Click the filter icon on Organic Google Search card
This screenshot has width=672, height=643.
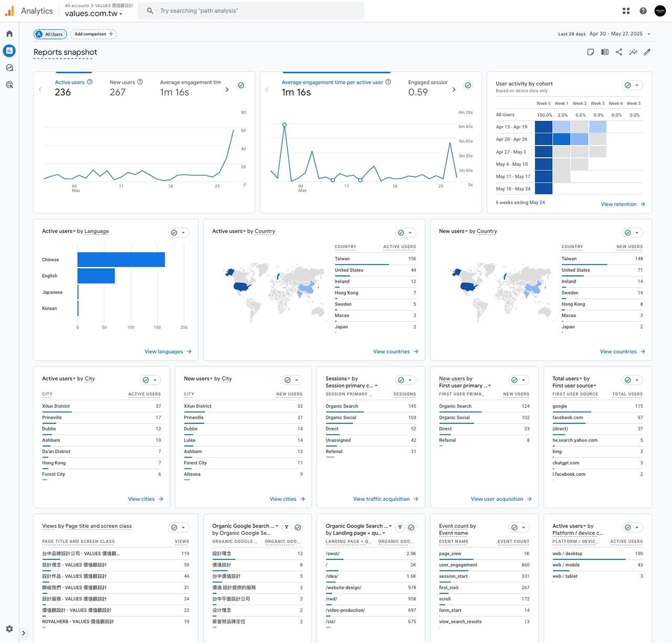coord(287,527)
